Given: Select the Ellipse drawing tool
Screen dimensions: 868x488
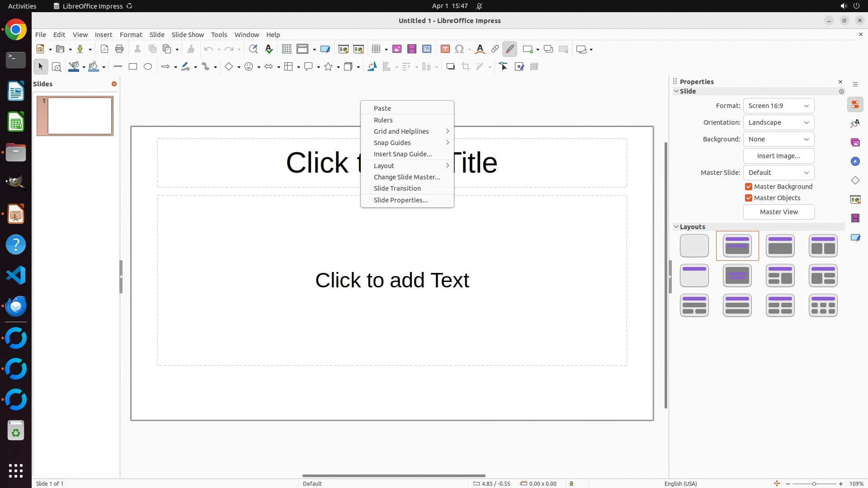Looking at the screenshot, I should (148, 67).
